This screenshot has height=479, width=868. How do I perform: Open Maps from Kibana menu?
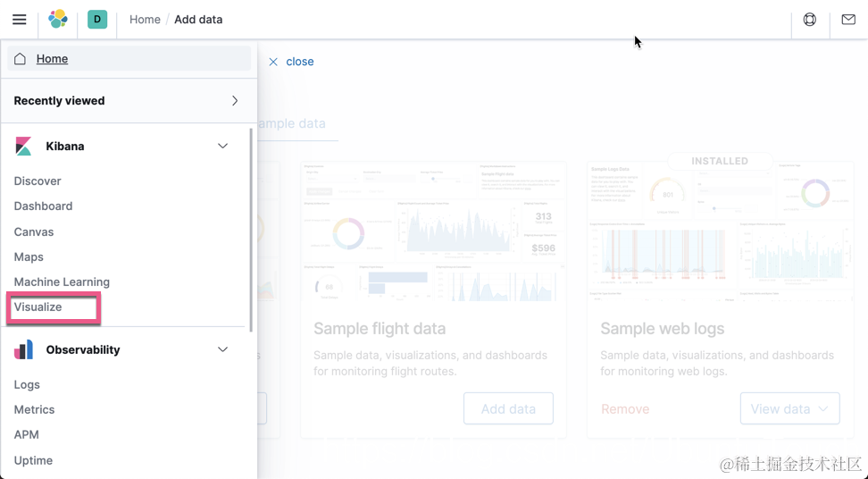(29, 257)
